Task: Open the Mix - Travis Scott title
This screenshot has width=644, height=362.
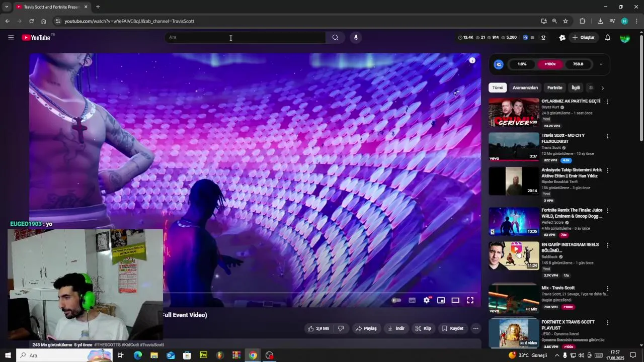Action: pyautogui.click(x=558, y=288)
